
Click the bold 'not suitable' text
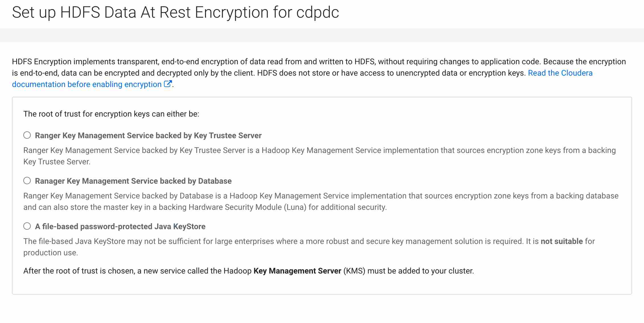[x=562, y=241]
